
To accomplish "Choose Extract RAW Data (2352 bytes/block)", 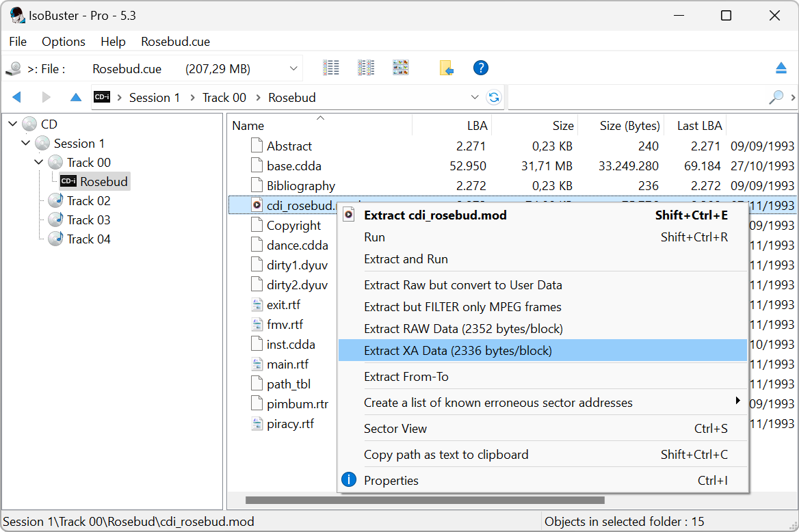I will click(x=542, y=329).
